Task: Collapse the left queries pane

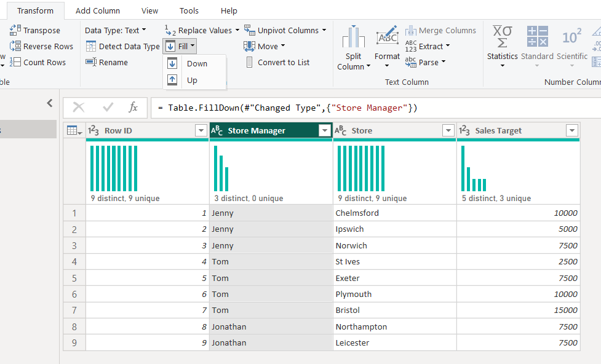Action: (50, 103)
